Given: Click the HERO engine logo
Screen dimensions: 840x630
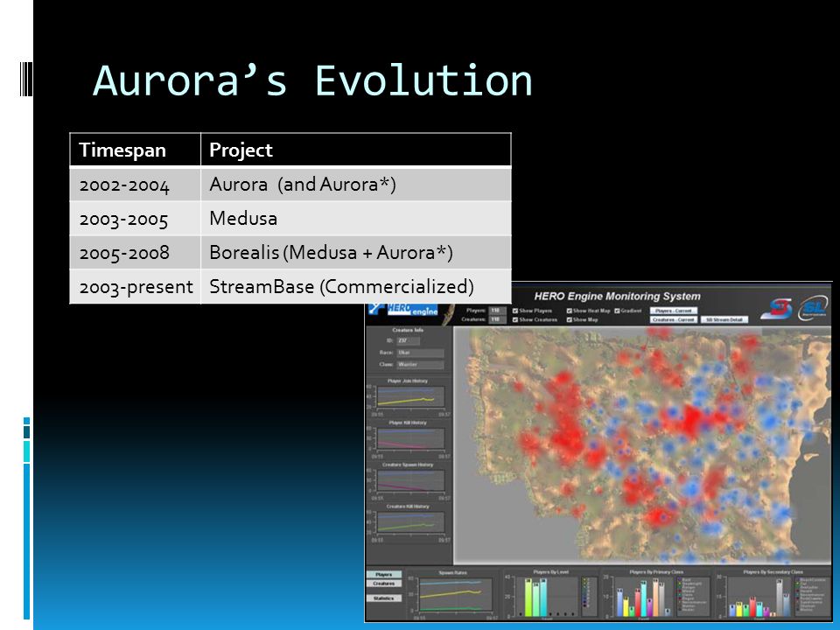Looking at the screenshot, I should [x=405, y=310].
